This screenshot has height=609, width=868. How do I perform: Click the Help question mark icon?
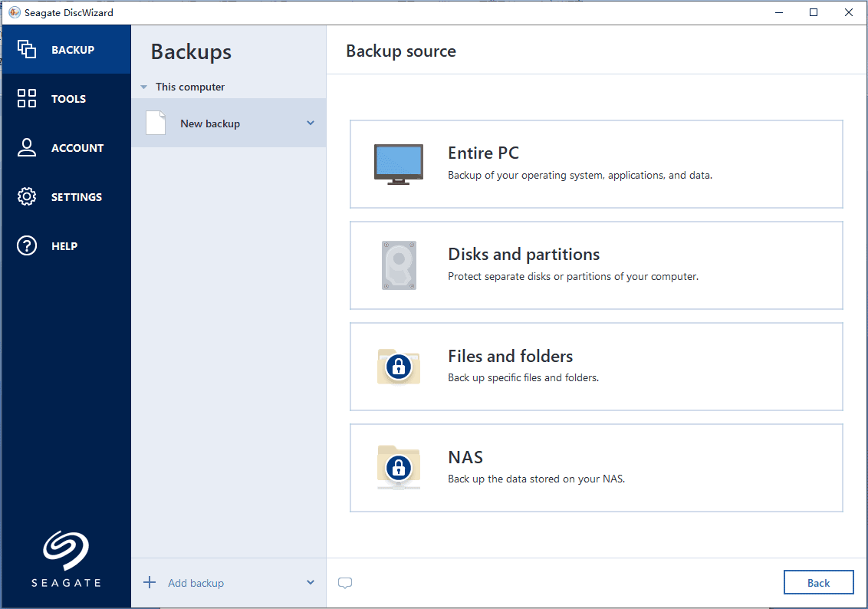(26, 245)
